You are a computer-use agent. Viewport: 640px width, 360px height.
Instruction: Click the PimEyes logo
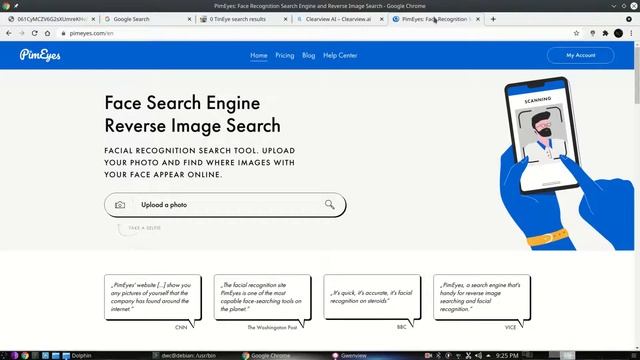click(x=40, y=55)
